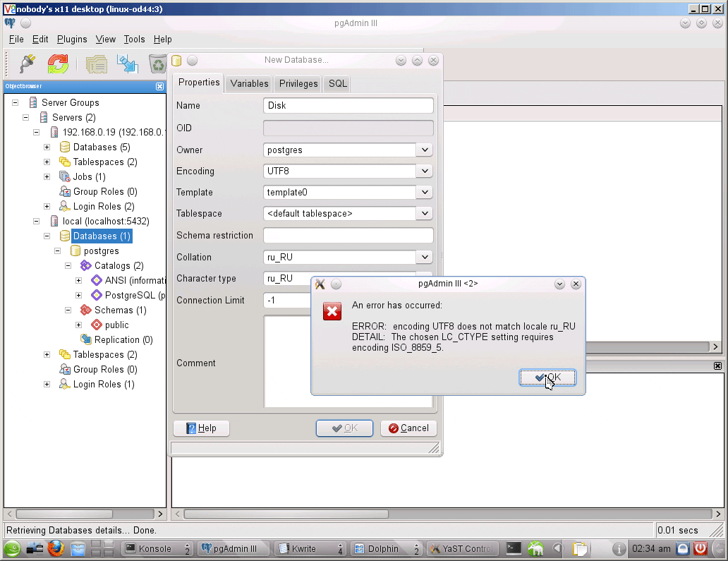Switch to Dolphin in the taskbar
Screen dimensions: 728x561
pyautogui.click(x=385, y=549)
